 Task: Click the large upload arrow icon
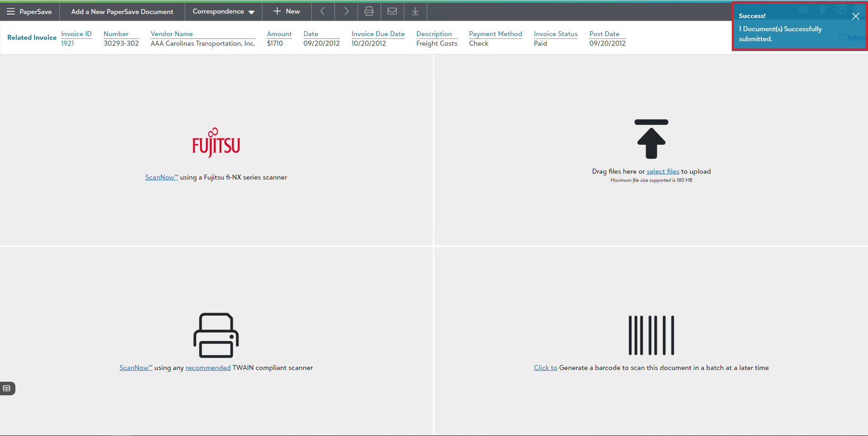point(651,139)
